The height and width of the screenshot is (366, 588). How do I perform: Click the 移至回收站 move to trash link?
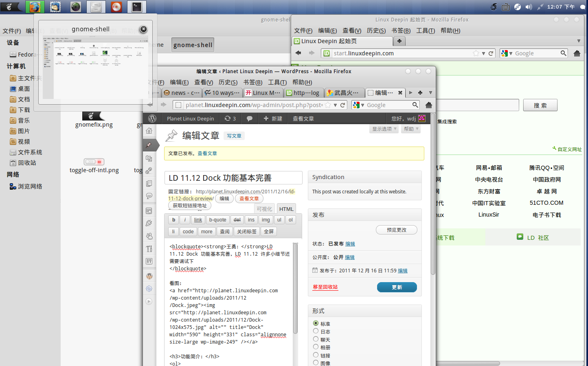click(x=325, y=287)
